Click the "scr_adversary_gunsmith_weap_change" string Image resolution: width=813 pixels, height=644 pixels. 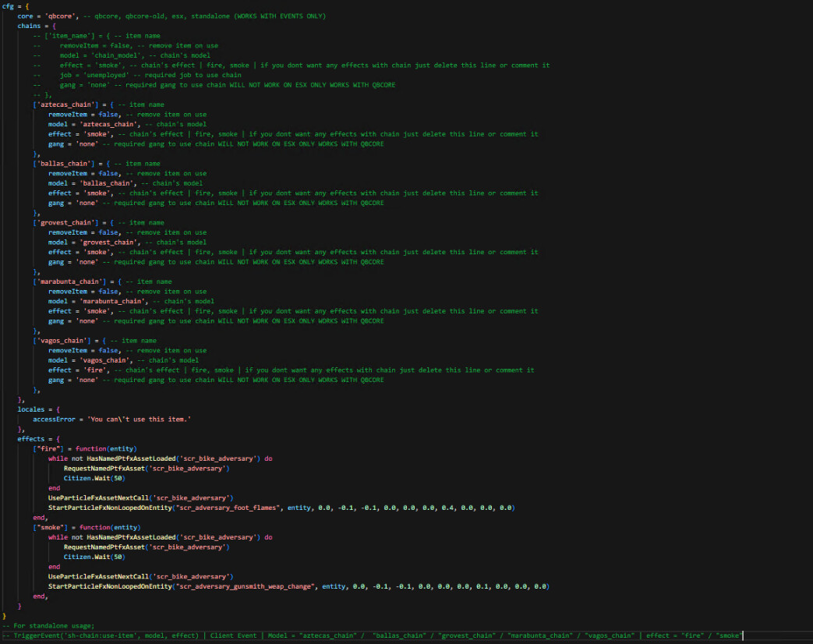tap(245, 587)
